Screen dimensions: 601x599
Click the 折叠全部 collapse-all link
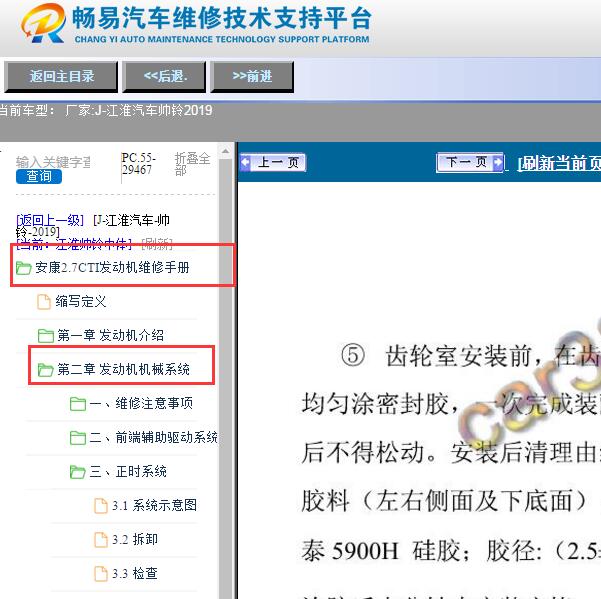tap(192, 164)
